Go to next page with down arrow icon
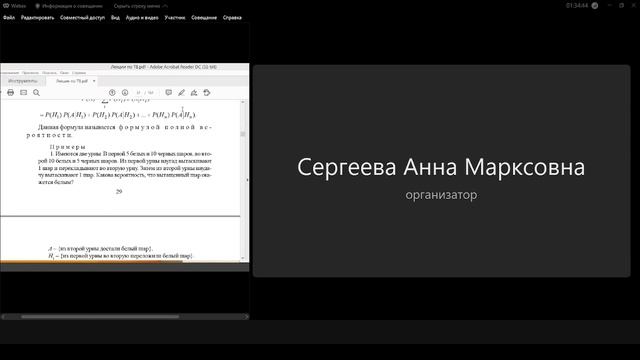Viewport: 640px width, 360px height. coord(125,93)
